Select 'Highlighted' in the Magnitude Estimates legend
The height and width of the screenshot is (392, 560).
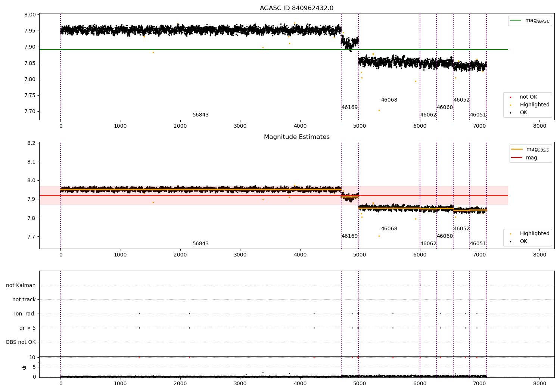[534, 234]
